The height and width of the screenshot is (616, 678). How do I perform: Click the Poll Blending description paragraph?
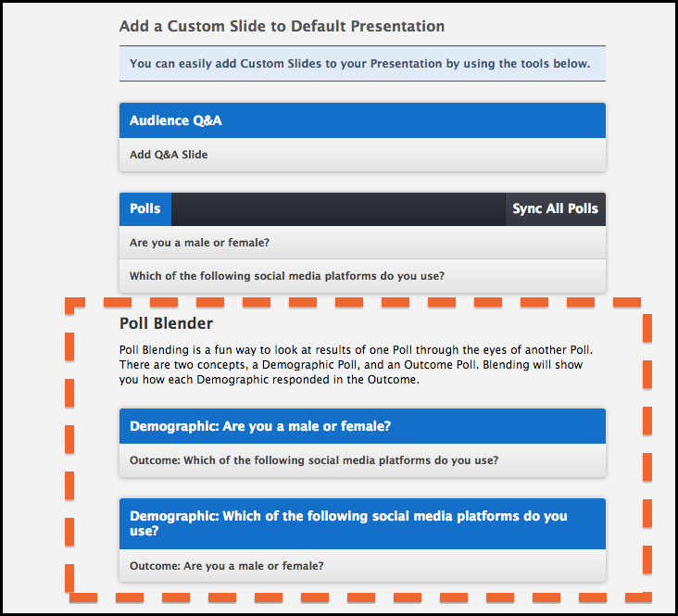click(x=357, y=364)
